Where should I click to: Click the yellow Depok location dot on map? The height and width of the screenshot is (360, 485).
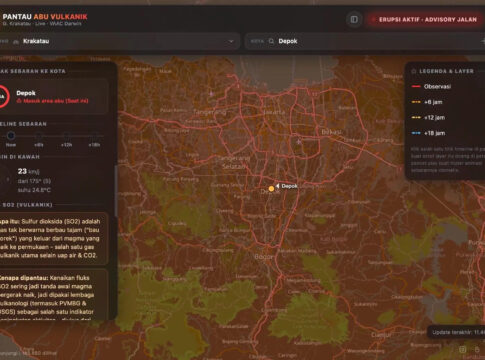(271, 189)
